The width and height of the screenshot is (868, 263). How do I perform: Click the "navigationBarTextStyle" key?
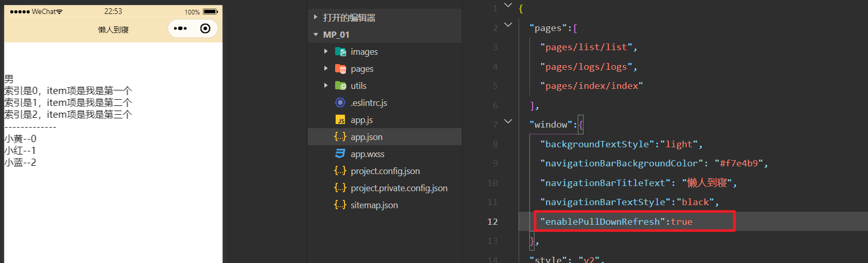(x=605, y=202)
